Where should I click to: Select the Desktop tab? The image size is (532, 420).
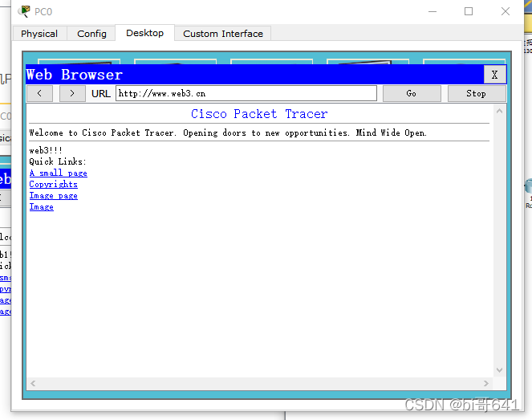pyautogui.click(x=145, y=33)
